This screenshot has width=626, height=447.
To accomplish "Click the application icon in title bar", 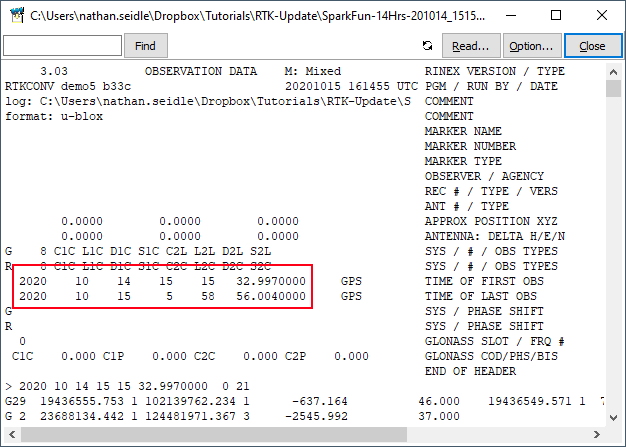I will coord(17,15).
